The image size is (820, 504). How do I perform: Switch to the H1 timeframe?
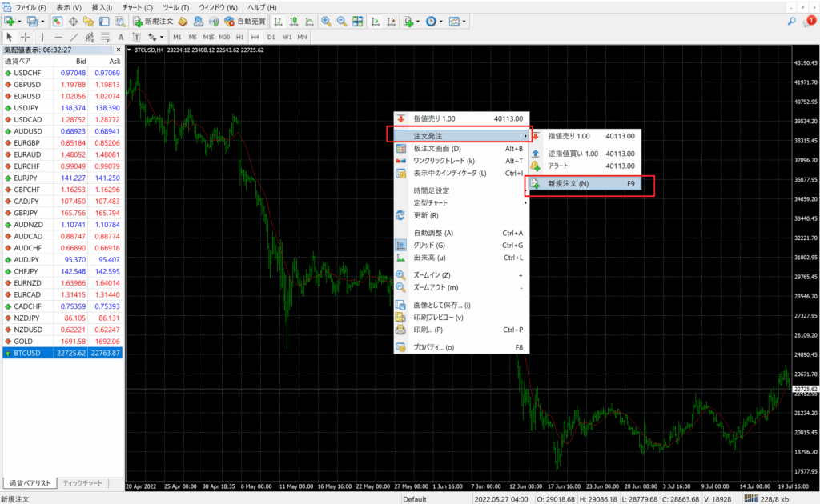(x=239, y=37)
